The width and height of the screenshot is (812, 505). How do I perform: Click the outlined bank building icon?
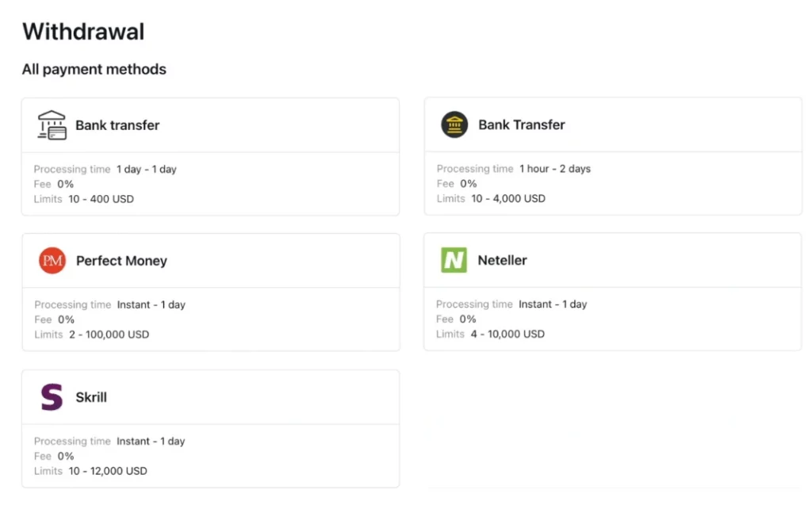coord(52,125)
